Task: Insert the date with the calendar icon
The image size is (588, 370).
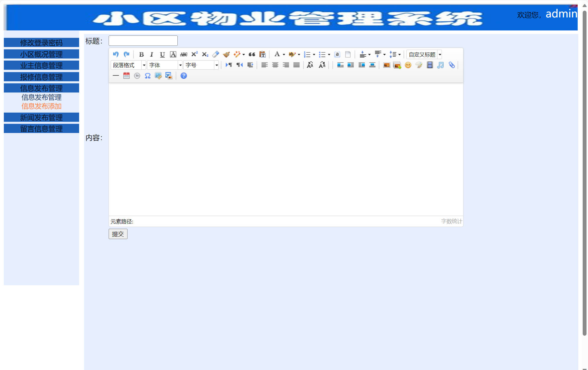Action: (x=126, y=76)
